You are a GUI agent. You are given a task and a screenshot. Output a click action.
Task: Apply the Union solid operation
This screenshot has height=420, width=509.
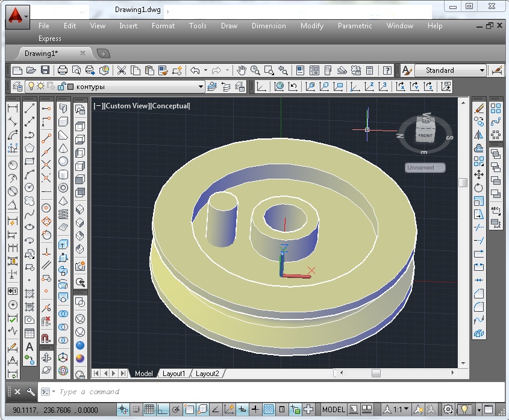click(63, 313)
